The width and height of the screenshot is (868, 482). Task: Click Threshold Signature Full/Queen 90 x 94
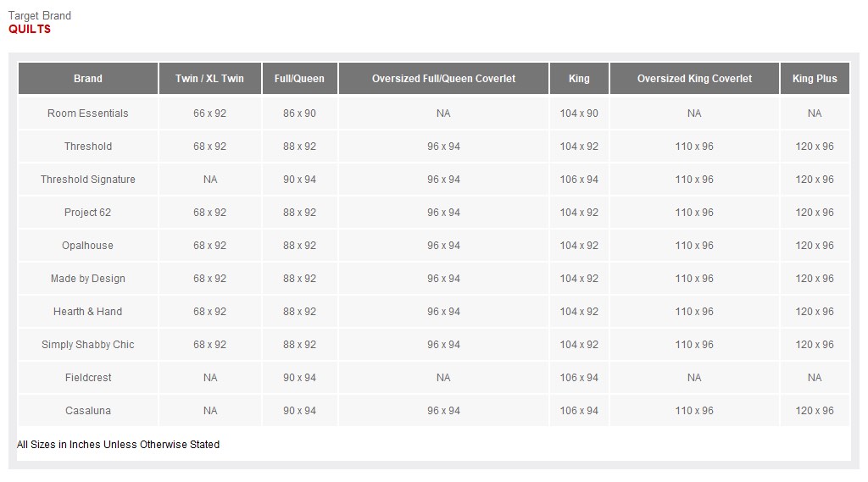coord(299,180)
